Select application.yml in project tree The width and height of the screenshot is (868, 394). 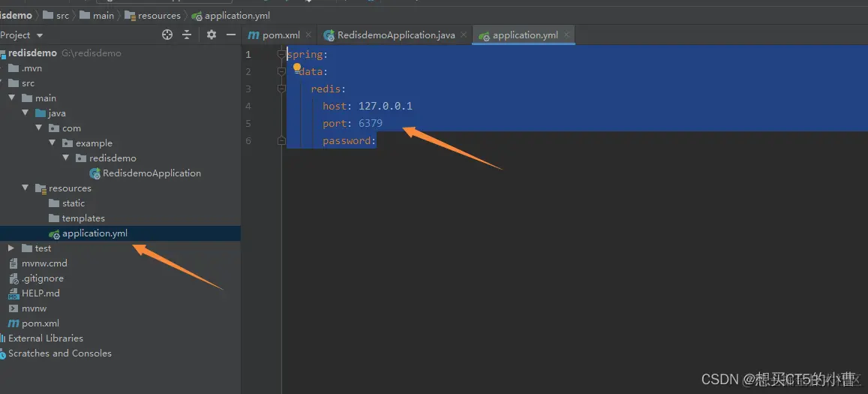(x=95, y=233)
